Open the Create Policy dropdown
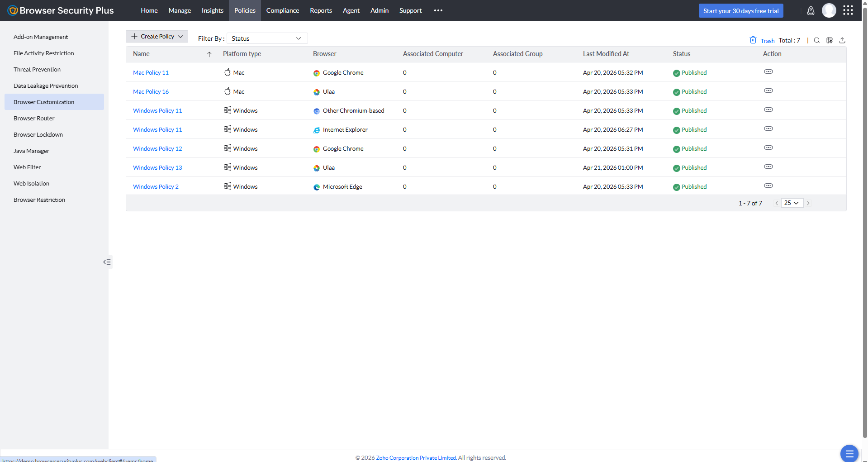The width and height of the screenshot is (868, 462). pos(157,36)
